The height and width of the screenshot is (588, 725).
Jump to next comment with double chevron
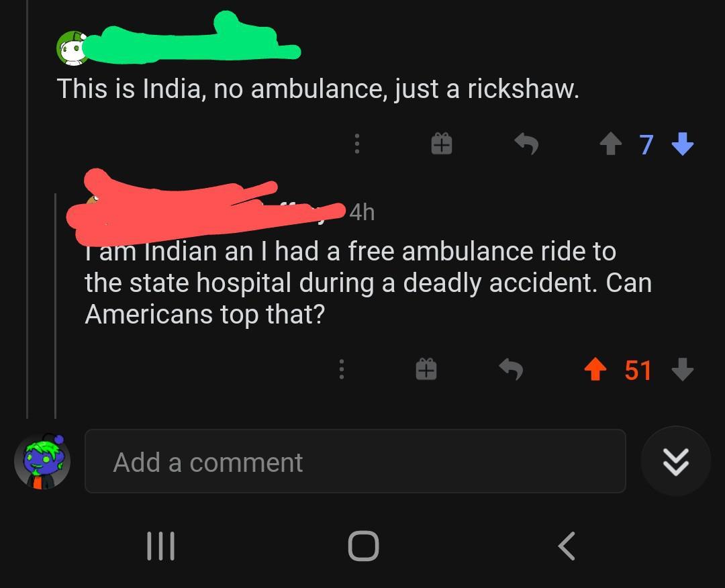tap(675, 461)
